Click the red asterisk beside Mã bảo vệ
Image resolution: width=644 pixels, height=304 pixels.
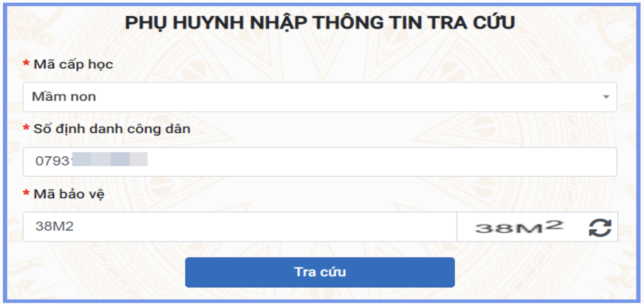click(x=26, y=193)
